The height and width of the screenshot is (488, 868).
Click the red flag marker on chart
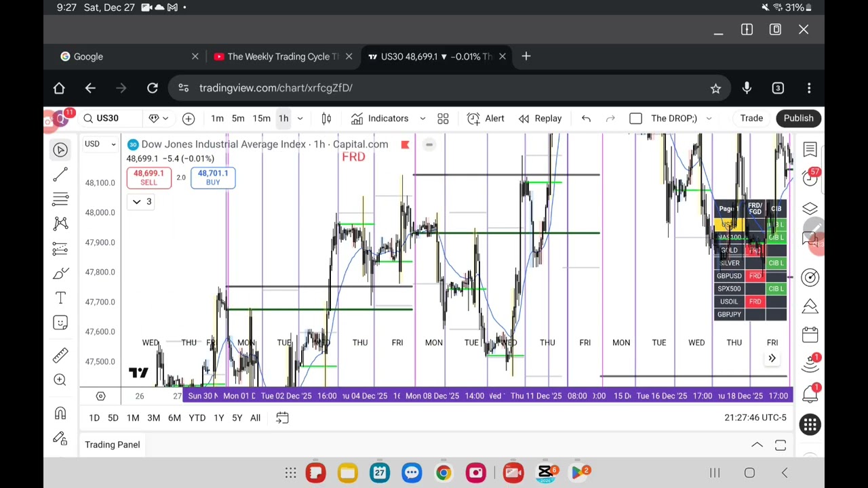pos(405,144)
